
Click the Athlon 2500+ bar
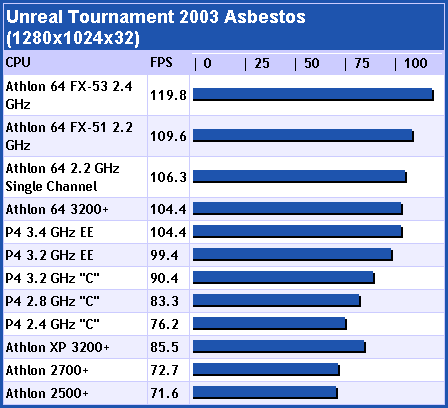point(265,393)
